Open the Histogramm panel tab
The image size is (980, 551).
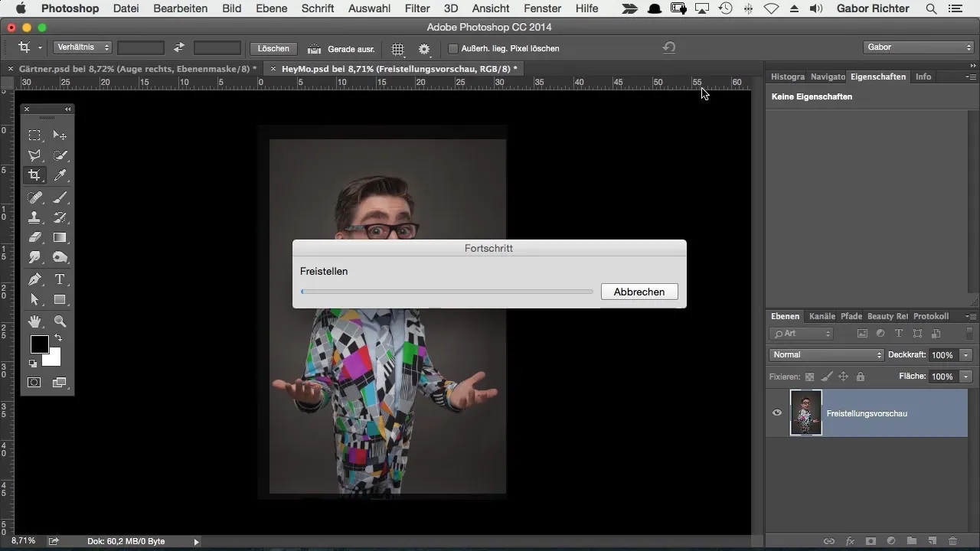[x=787, y=77]
